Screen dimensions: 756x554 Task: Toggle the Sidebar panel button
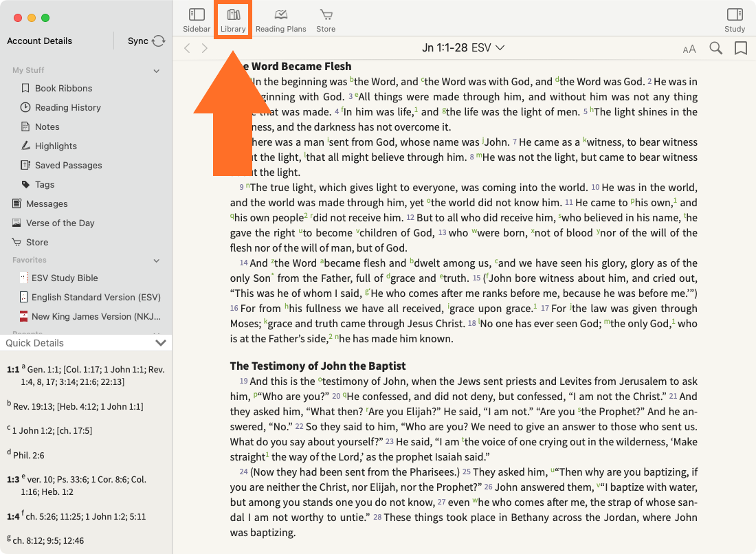[x=197, y=19]
